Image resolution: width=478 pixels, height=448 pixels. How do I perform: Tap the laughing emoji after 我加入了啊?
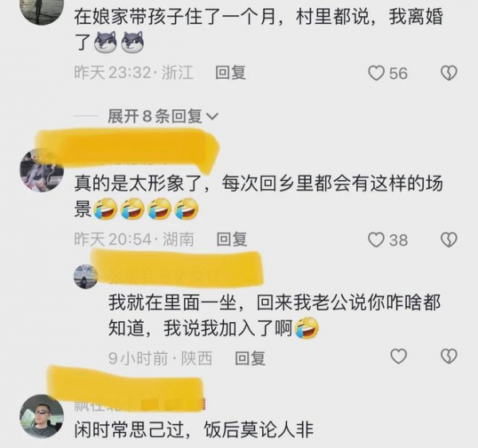(x=307, y=328)
